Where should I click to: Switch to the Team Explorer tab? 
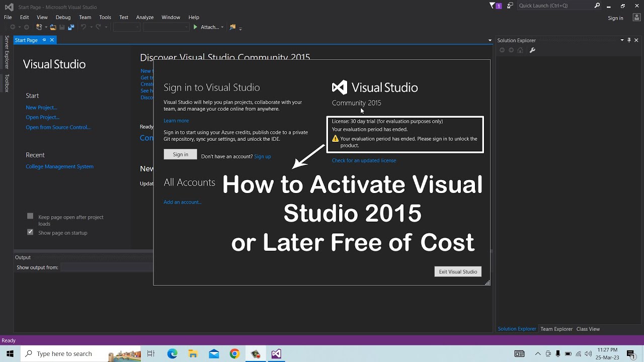[x=556, y=329]
